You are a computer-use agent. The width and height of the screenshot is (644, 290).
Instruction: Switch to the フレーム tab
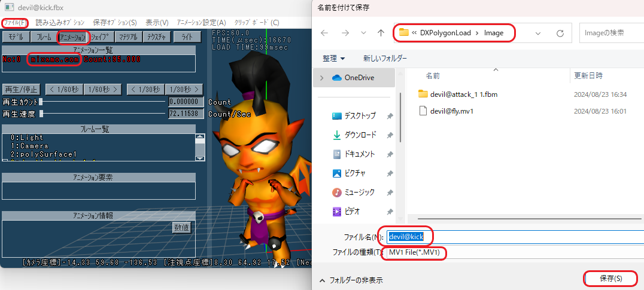coord(44,37)
